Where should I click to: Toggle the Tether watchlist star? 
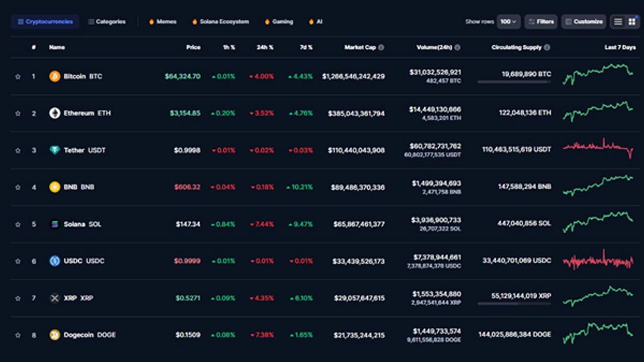[18, 150]
